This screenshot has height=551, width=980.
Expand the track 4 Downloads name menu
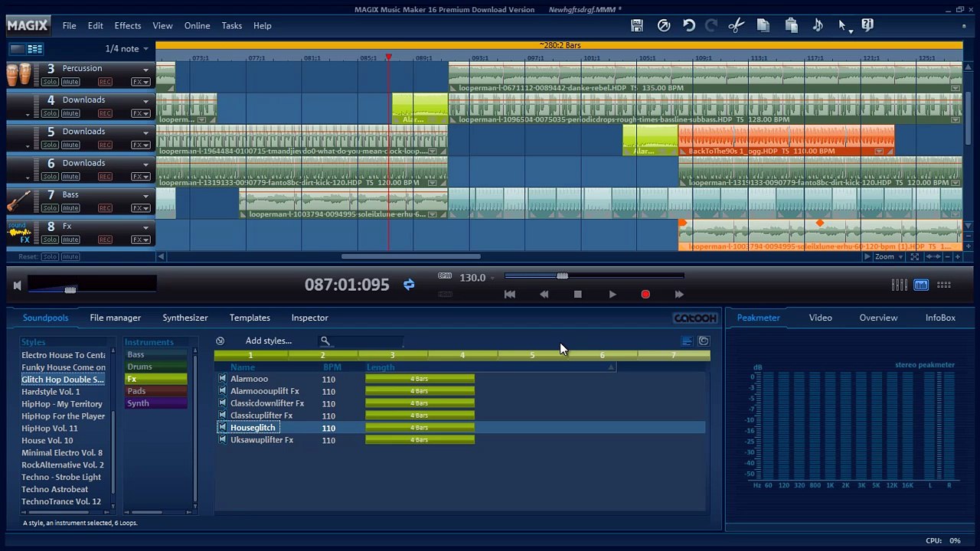[x=145, y=100]
